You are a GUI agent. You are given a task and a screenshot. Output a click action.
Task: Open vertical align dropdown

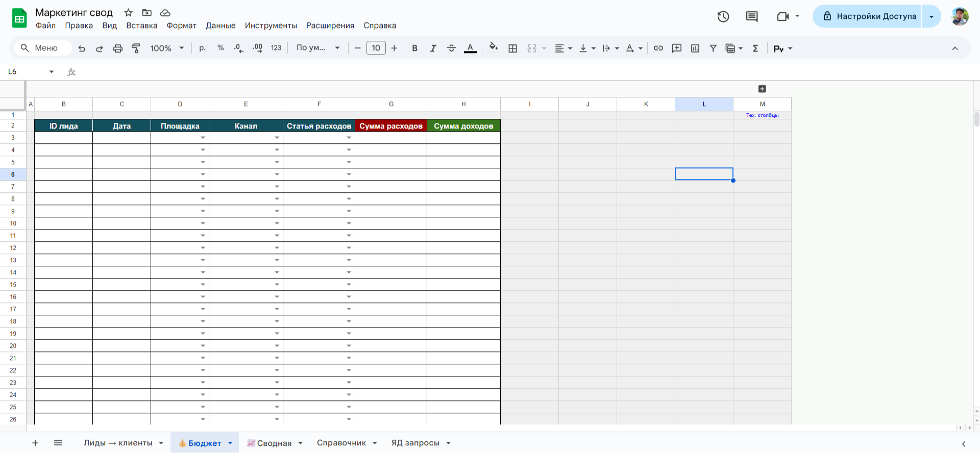pos(587,48)
